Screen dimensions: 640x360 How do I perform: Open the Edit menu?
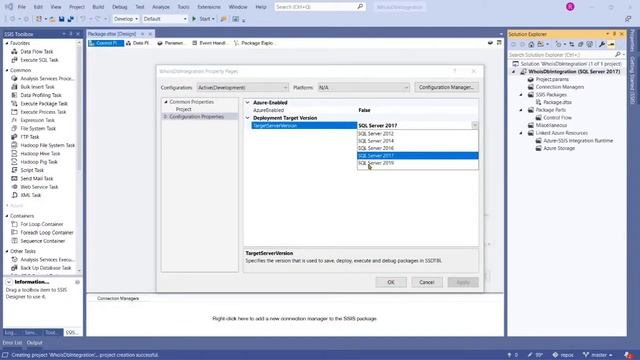pyautogui.click(x=38, y=7)
